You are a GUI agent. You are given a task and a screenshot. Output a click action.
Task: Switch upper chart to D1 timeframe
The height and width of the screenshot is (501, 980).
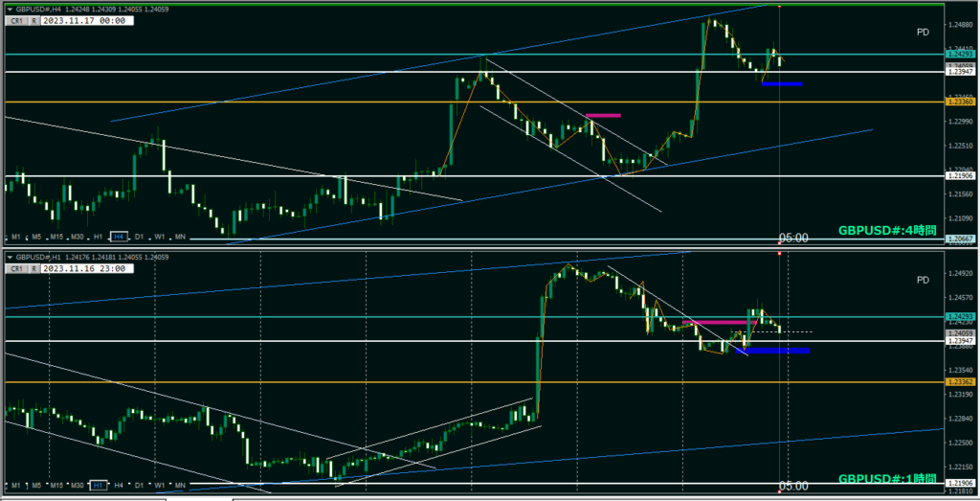click(x=140, y=237)
